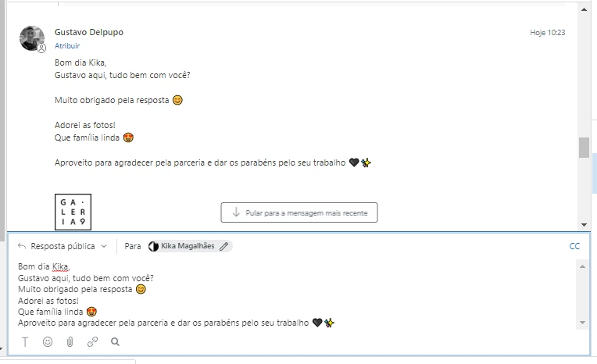Click the reply arrow icon beside Resposta pública

pyautogui.click(x=22, y=246)
